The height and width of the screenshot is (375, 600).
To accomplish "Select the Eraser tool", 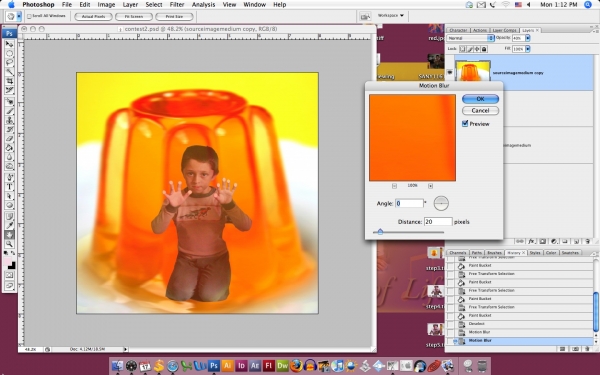I will 9,139.
